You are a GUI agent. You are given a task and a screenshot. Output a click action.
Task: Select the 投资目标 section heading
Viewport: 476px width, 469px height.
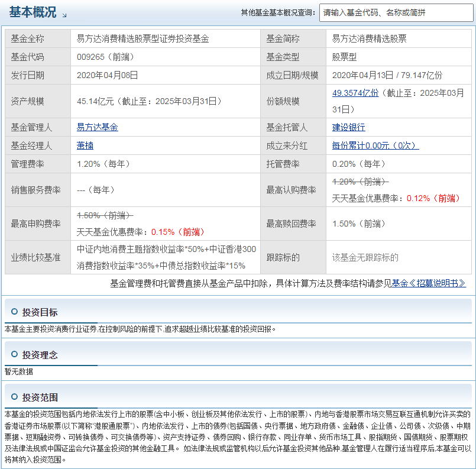click(x=40, y=312)
